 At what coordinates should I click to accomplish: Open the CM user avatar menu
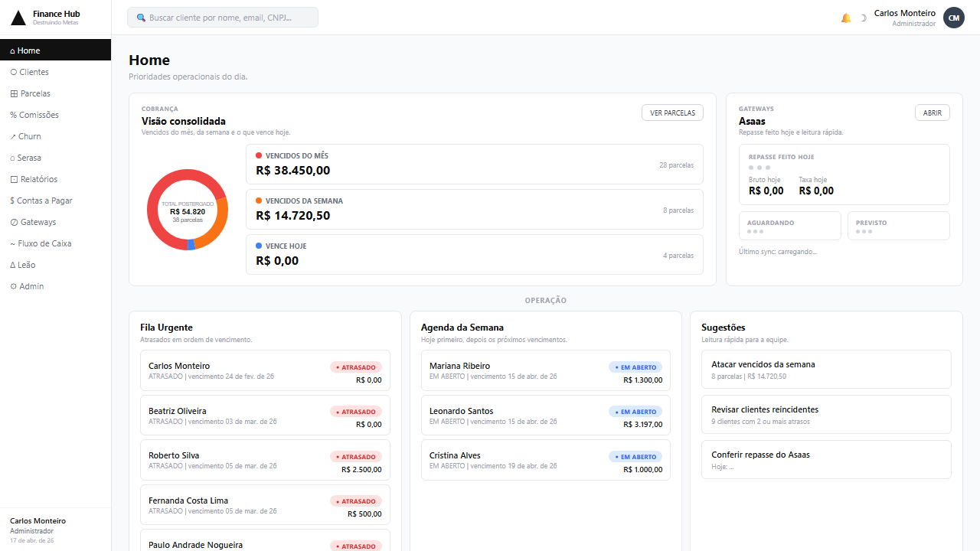click(x=953, y=18)
